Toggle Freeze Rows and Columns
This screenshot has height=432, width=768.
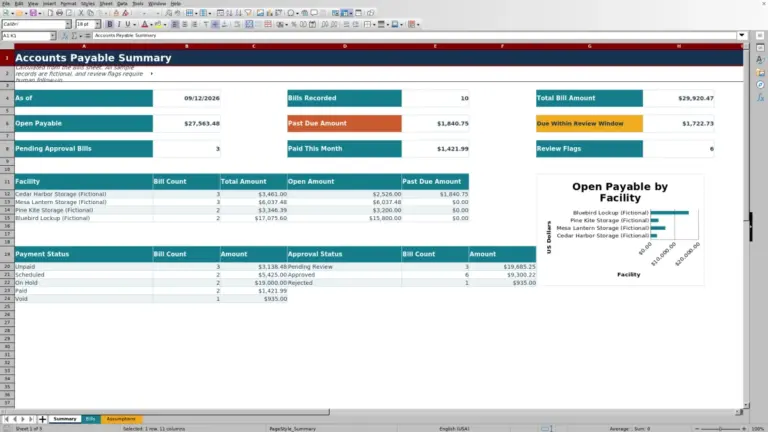point(345,13)
